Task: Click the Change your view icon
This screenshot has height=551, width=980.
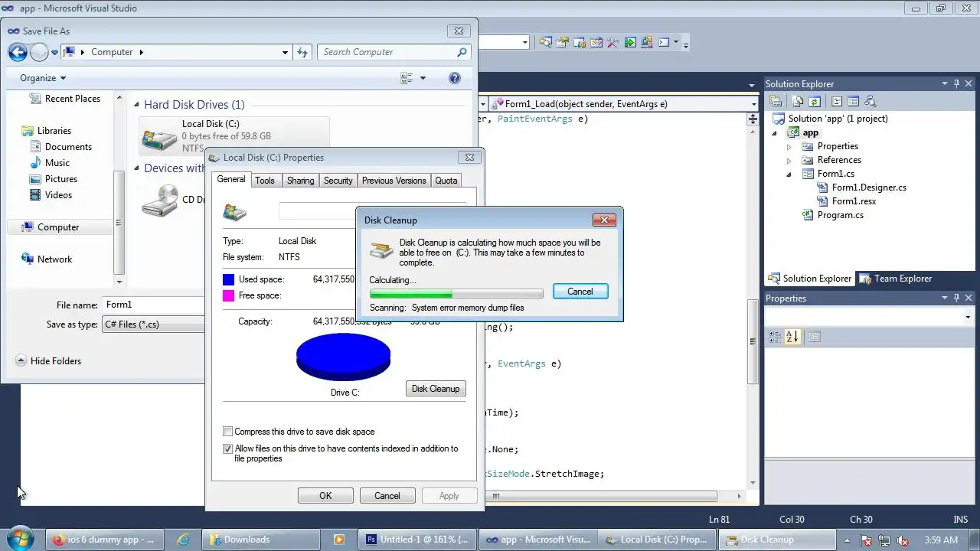Action: point(407,78)
